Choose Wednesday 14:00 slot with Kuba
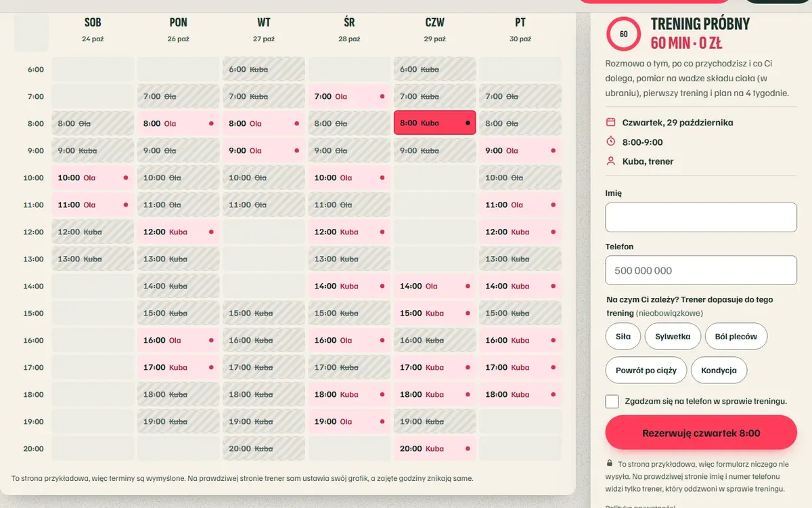The height and width of the screenshot is (508, 812). (x=350, y=286)
